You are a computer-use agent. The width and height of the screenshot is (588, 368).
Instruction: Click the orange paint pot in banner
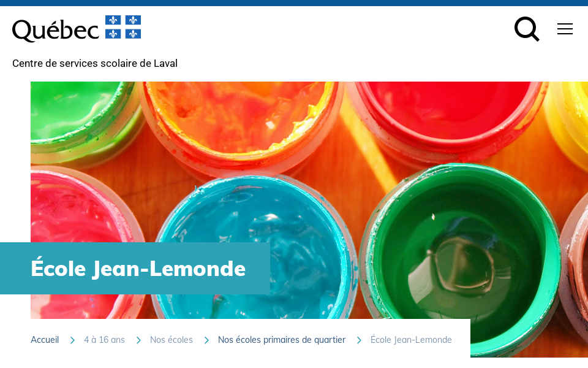240,120
